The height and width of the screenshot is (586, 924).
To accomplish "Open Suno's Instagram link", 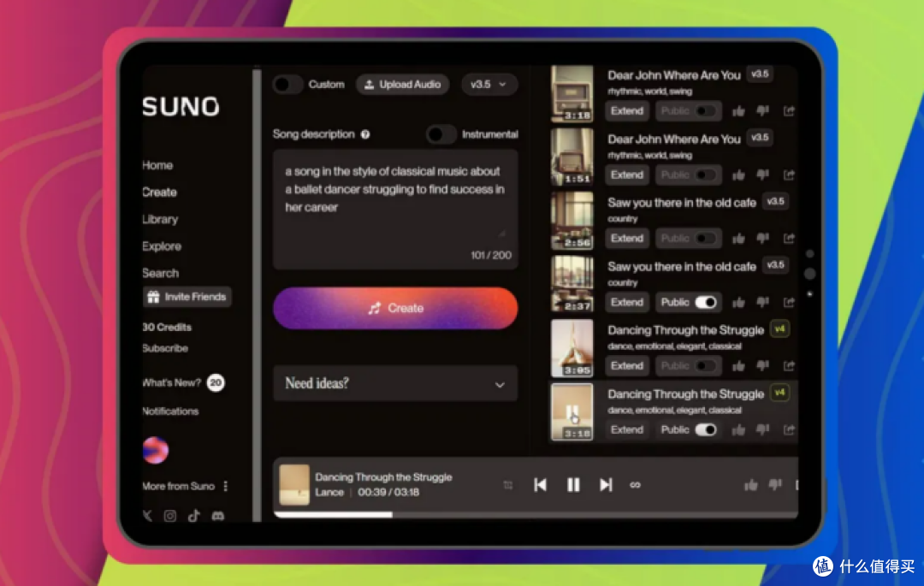I will coord(170,516).
